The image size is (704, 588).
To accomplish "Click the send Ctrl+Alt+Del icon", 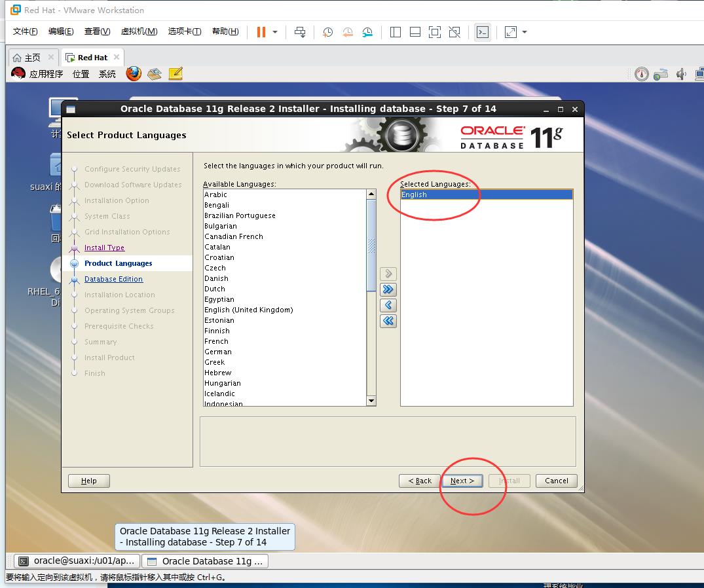I will pos(300,32).
